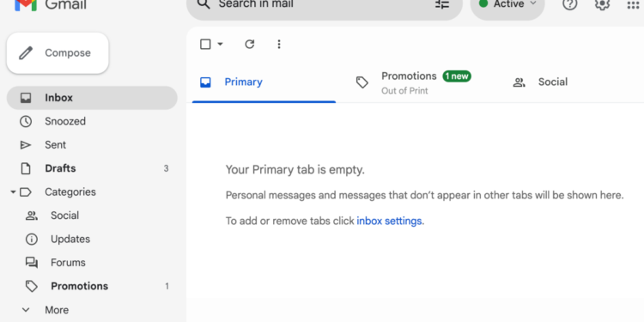Image resolution: width=644 pixels, height=322 pixels.
Task: Open Settings gear icon
Action: coord(602,3)
